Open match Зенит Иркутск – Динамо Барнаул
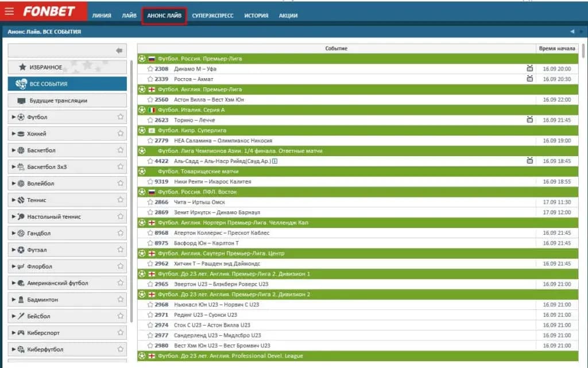This screenshot has width=588, height=368. pos(216,212)
